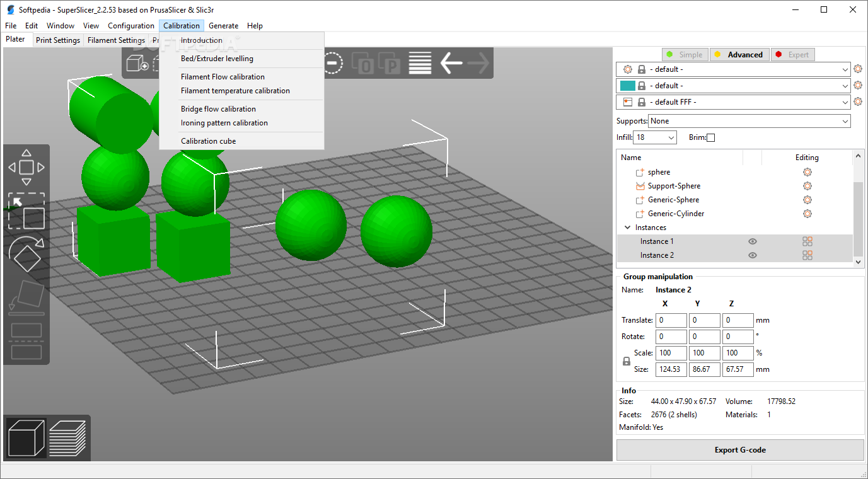Click the Rotate Z input field
The image size is (868, 479).
738,337
